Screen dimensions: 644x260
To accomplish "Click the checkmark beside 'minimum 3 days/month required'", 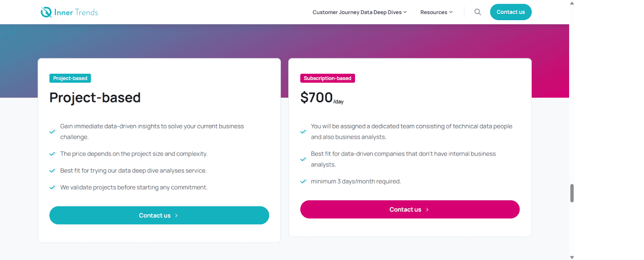I will (303, 181).
